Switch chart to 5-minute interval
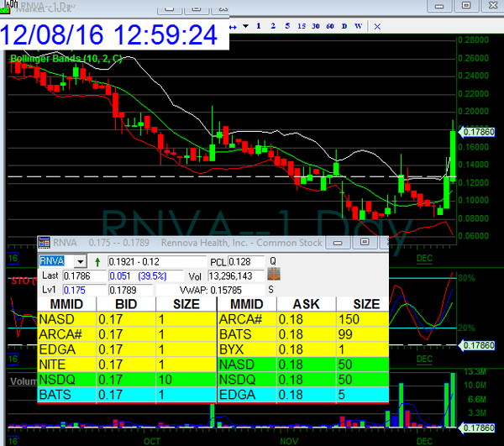 tap(287, 26)
